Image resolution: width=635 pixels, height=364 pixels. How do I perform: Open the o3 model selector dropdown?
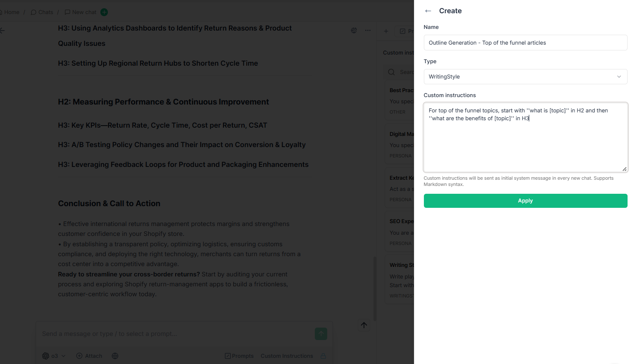(54, 356)
